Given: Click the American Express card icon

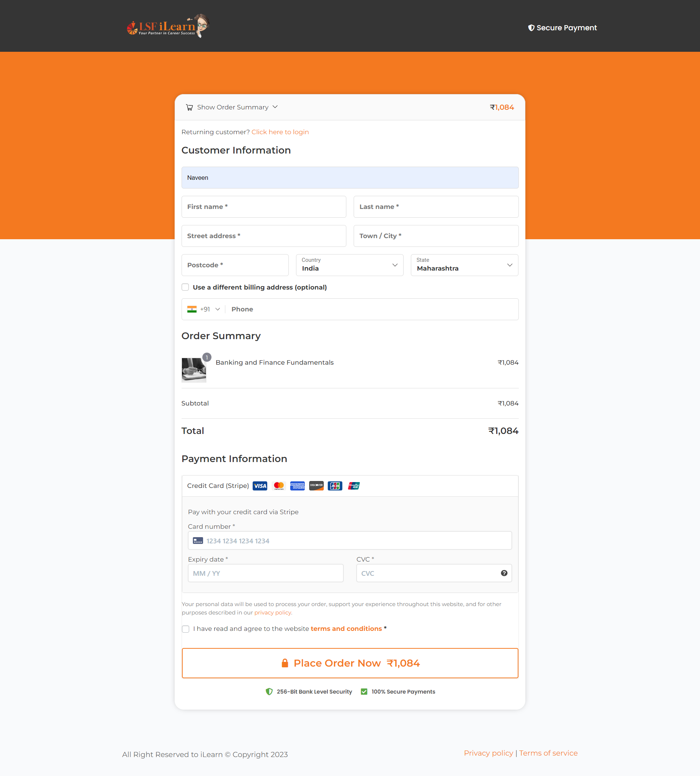Looking at the screenshot, I should pyautogui.click(x=297, y=485).
